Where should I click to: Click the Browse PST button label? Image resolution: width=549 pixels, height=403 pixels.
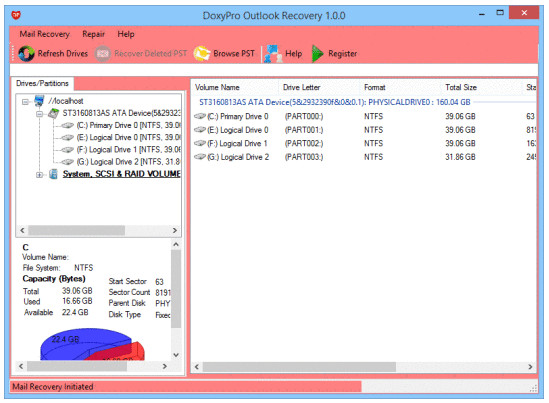coord(234,54)
